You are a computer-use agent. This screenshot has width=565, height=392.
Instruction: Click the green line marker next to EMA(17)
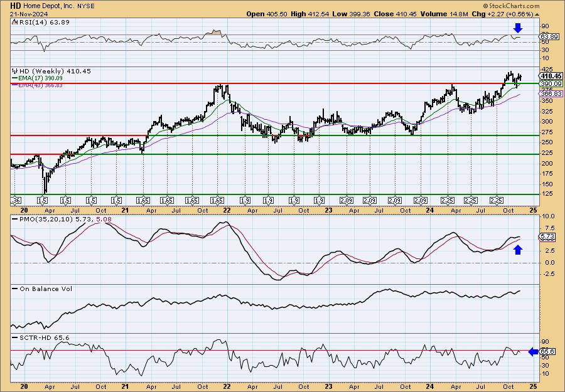(x=15, y=78)
